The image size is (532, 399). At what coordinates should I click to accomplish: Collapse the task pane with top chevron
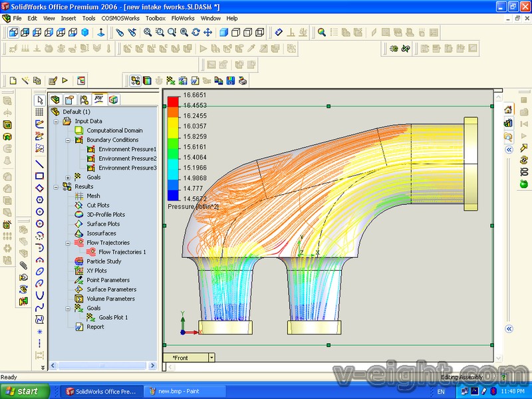tap(509, 150)
